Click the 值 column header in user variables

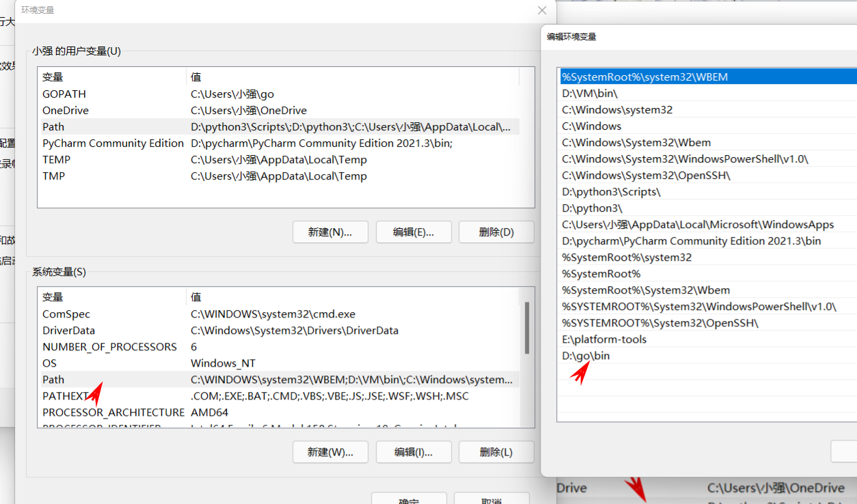353,77
